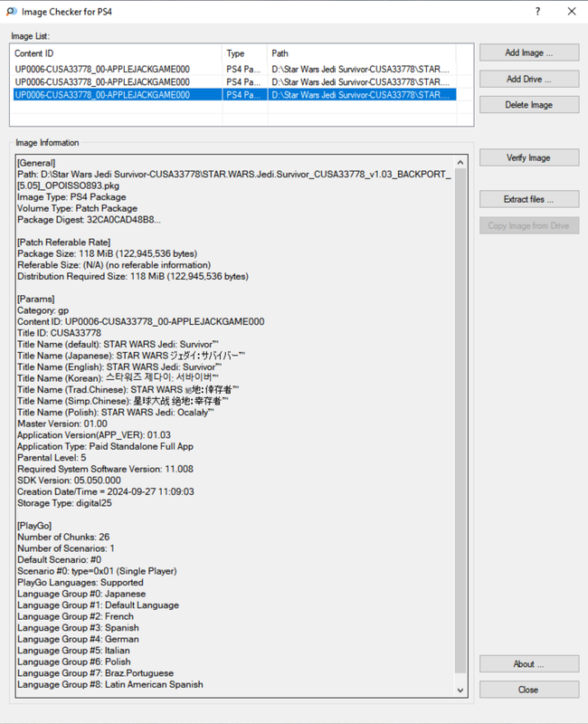Sort the list by the Type column header
588x724 pixels.
point(244,53)
